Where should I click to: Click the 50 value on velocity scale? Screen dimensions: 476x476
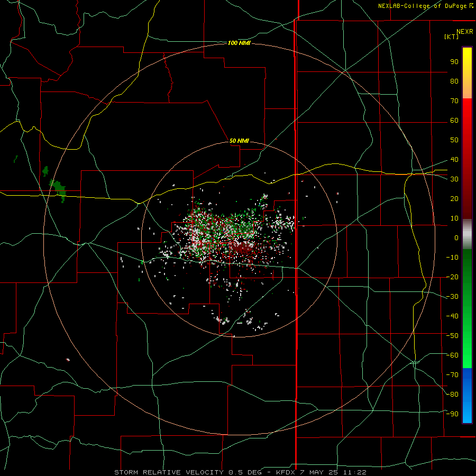[x=454, y=140]
